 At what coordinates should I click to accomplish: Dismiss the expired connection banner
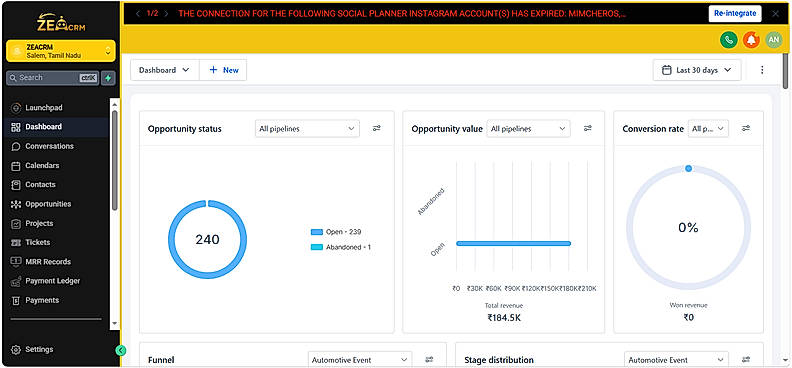(775, 14)
